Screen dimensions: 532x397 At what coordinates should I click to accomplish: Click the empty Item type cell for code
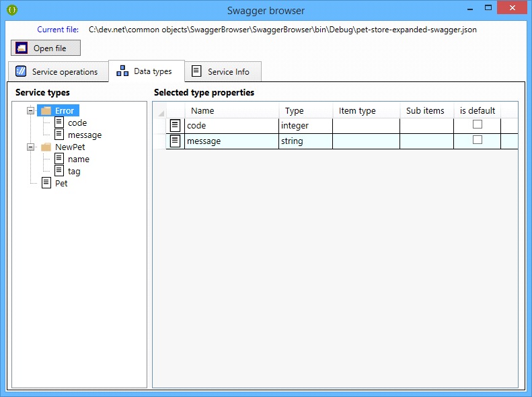point(367,126)
